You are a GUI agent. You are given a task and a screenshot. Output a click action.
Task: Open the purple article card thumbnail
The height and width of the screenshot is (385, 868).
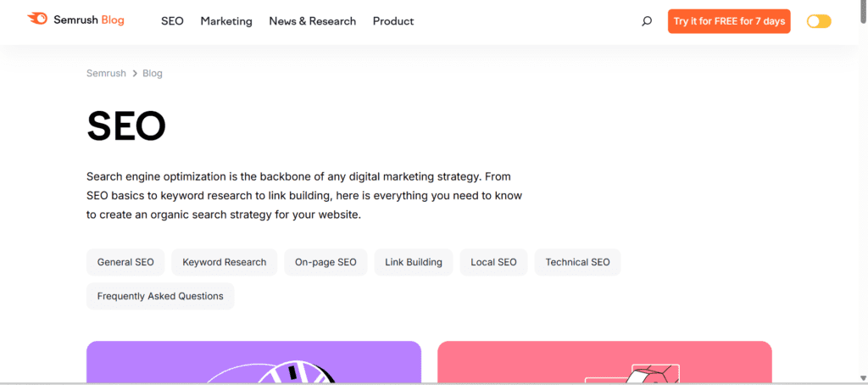253,362
